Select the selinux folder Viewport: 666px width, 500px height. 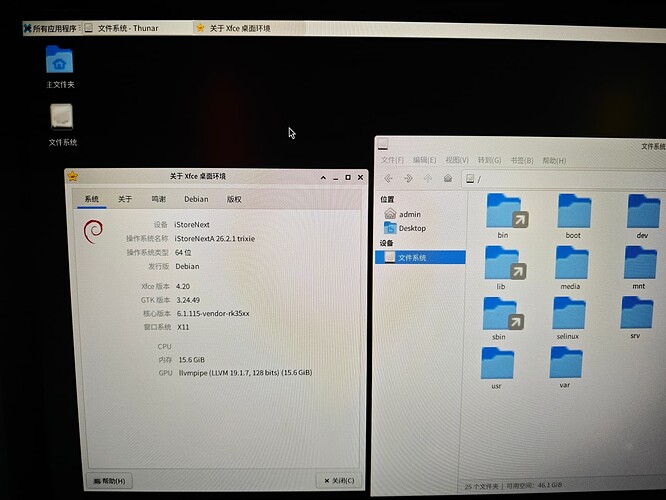pyautogui.click(x=569, y=318)
